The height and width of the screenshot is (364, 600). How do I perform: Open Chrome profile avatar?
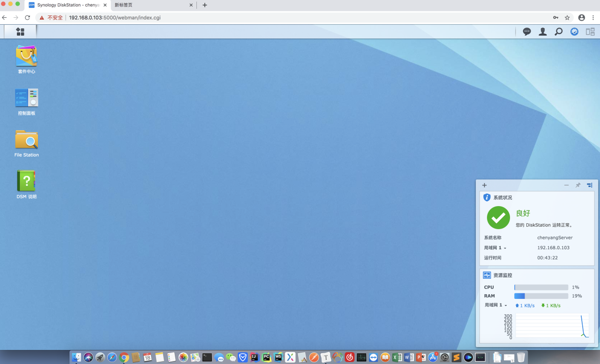582,18
